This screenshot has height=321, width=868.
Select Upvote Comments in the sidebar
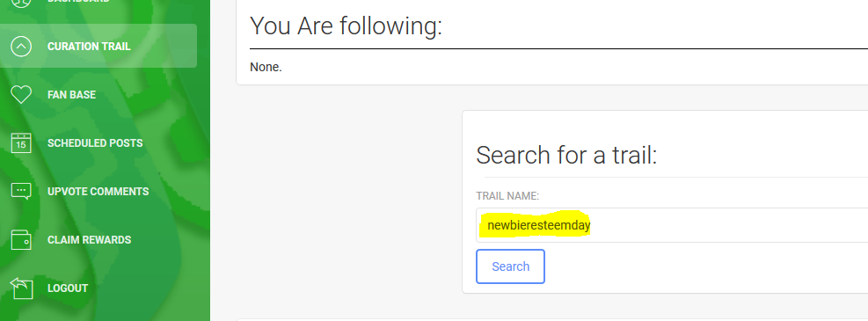[x=98, y=192]
